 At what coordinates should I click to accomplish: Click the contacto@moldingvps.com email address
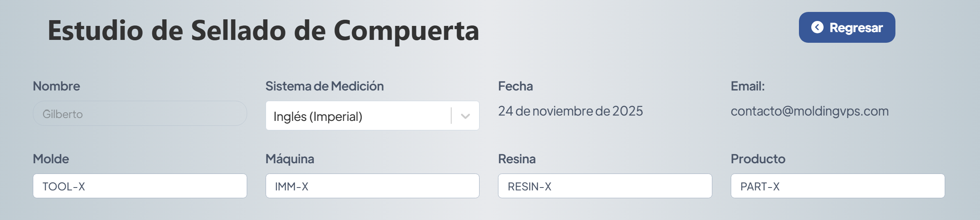coord(809,111)
